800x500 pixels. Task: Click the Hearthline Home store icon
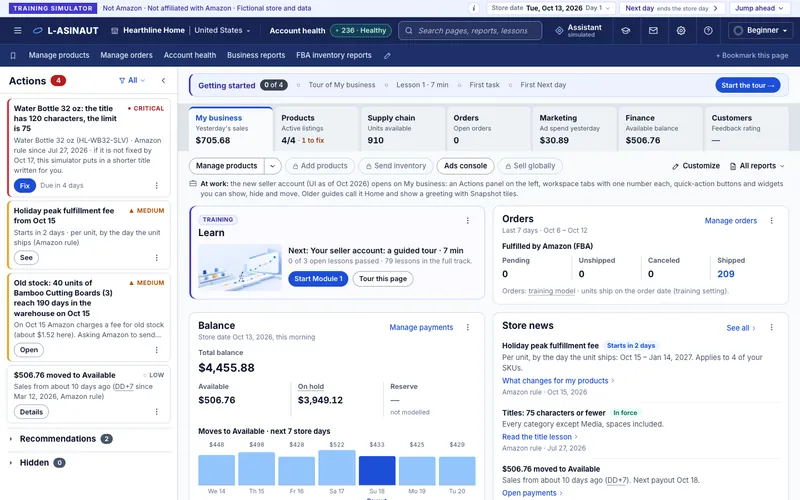coord(115,31)
